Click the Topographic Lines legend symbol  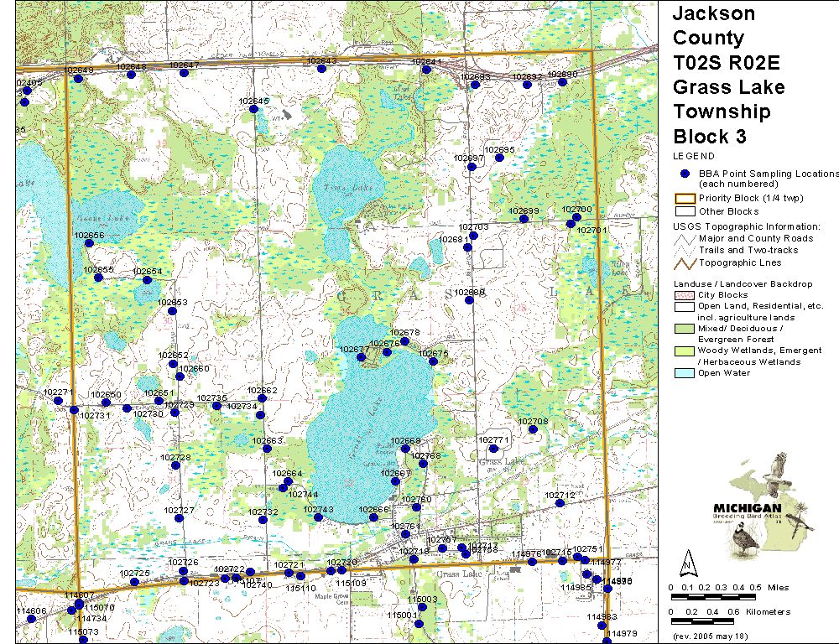tap(685, 262)
